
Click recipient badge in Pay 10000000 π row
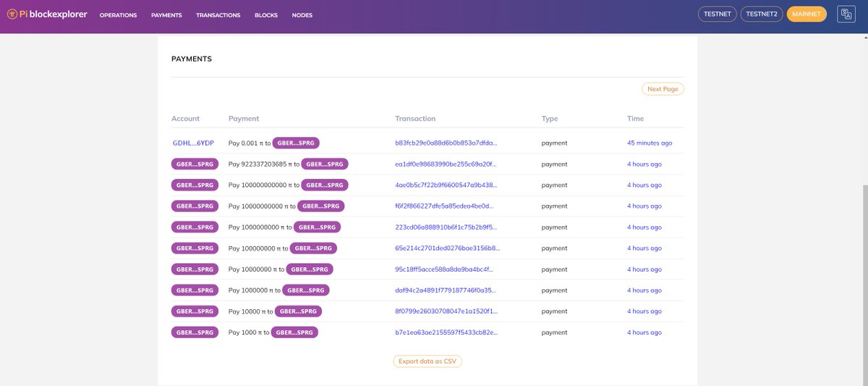point(310,269)
